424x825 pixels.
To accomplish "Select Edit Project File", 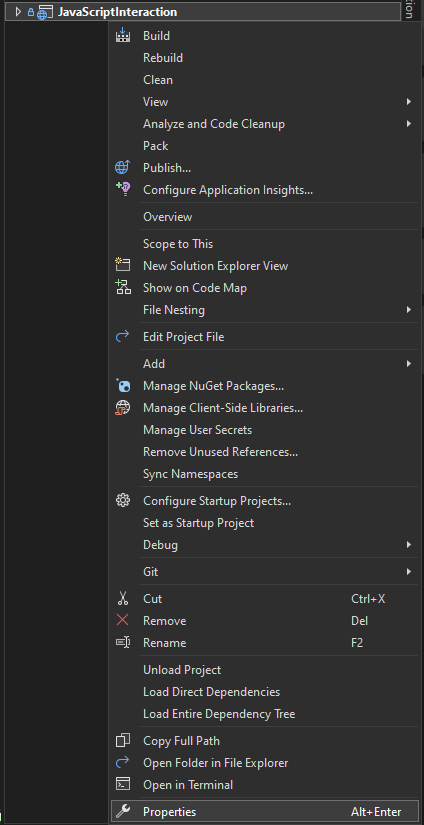I will (265, 337).
